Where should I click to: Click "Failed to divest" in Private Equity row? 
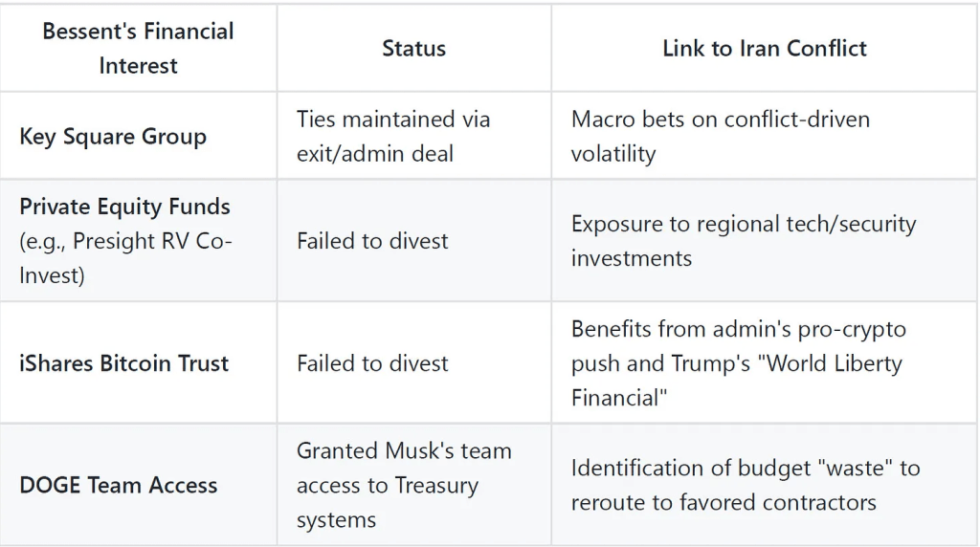pyautogui.click(x=371, y=241)
